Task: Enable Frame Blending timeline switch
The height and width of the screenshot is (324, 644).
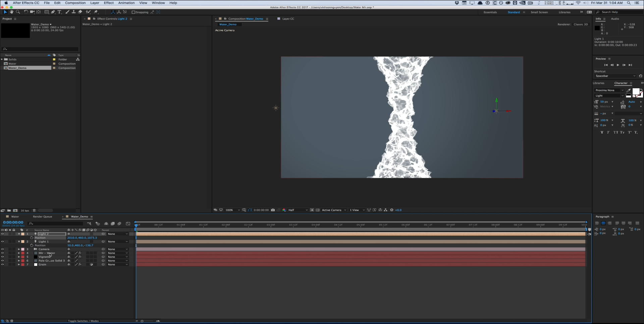Action: point(113,224)
